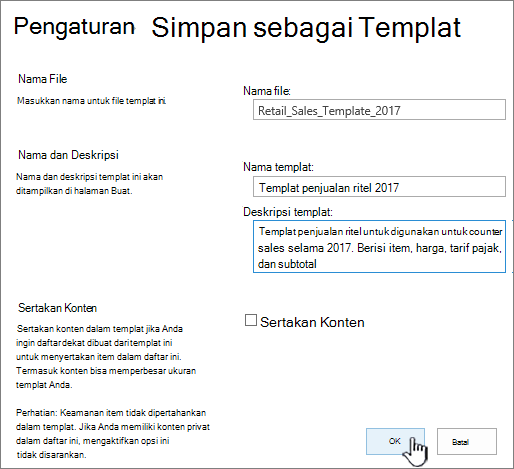514x469 pixels.
Task: Click the Nama templat: field label
Action: coord(278,167)
